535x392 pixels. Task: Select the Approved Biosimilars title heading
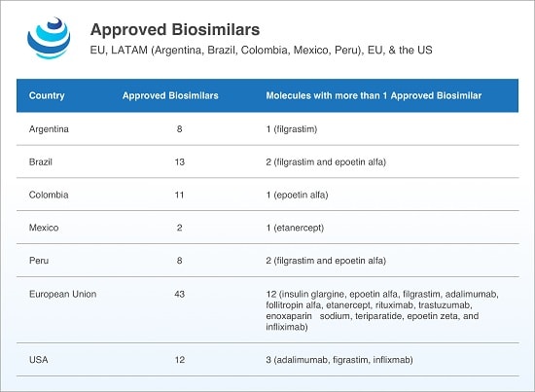pyautogui.click(x=175, y=29)
